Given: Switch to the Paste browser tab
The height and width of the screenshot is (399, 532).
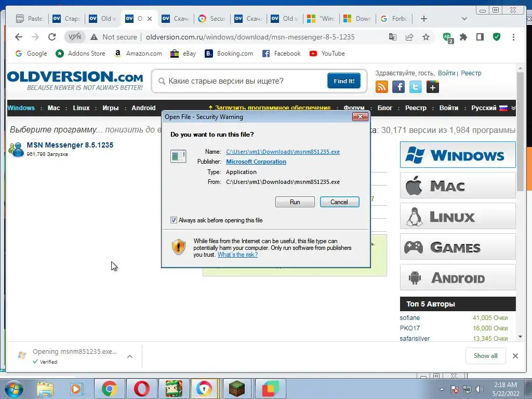Looking at the screenshot, I should click(x=30, y=19).
